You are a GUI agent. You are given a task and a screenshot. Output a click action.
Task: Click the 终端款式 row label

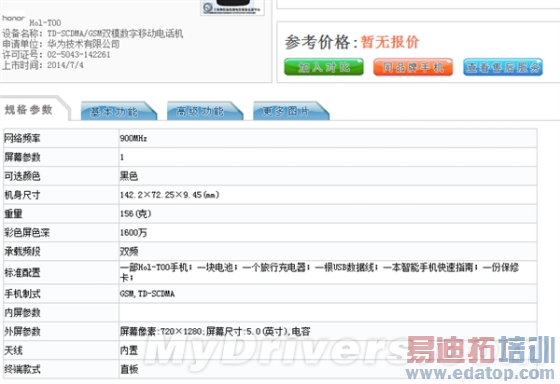click(x=22, y=369)
